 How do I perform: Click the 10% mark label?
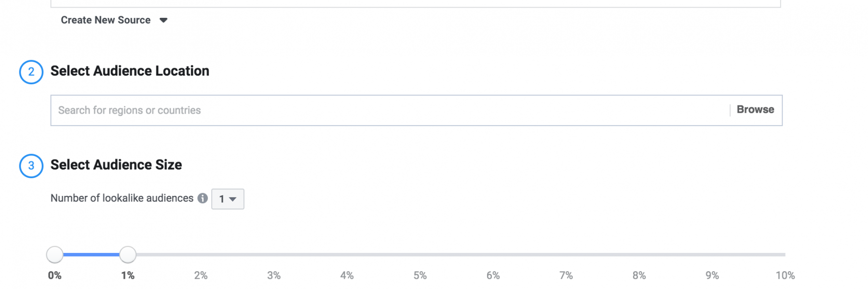coord(785,276)
